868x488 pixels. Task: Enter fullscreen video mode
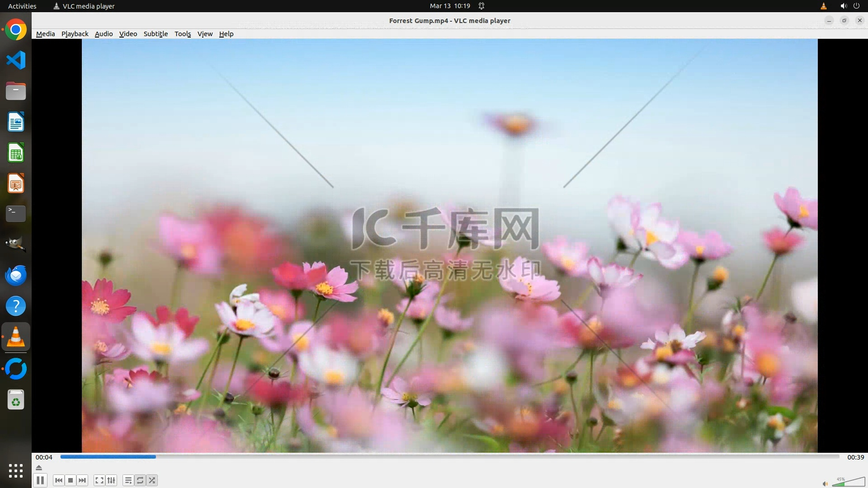(99, 480)
